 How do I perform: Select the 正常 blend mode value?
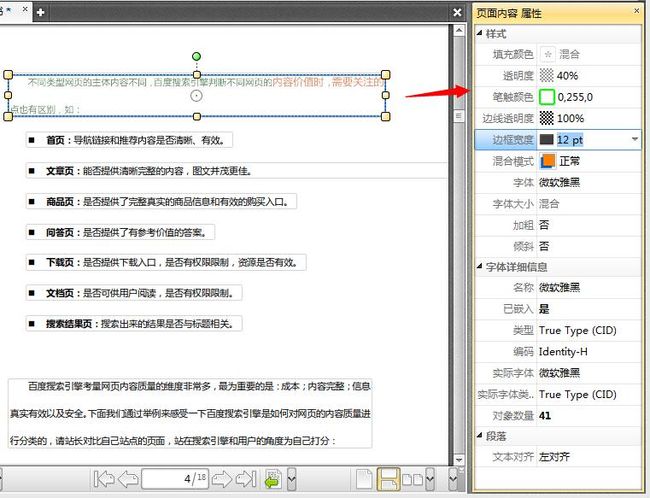click(570, 161)
